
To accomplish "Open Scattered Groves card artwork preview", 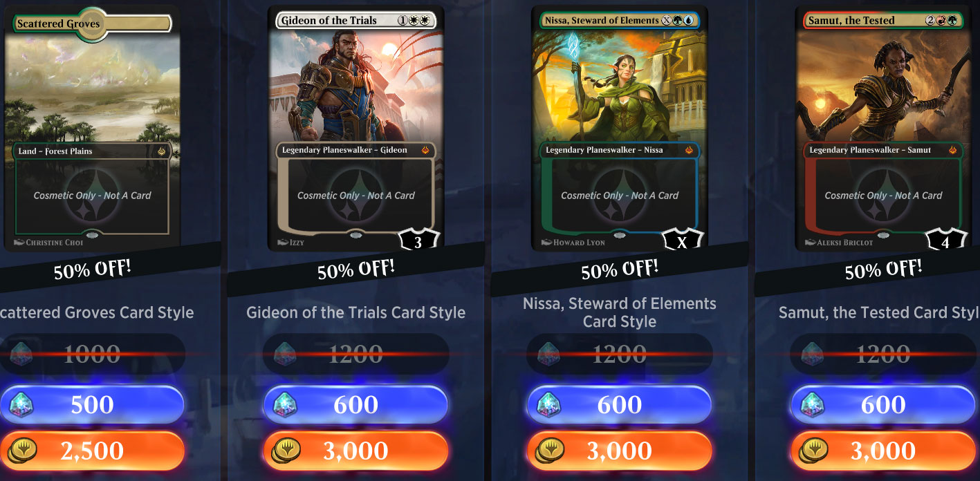I will pos(92,129).
